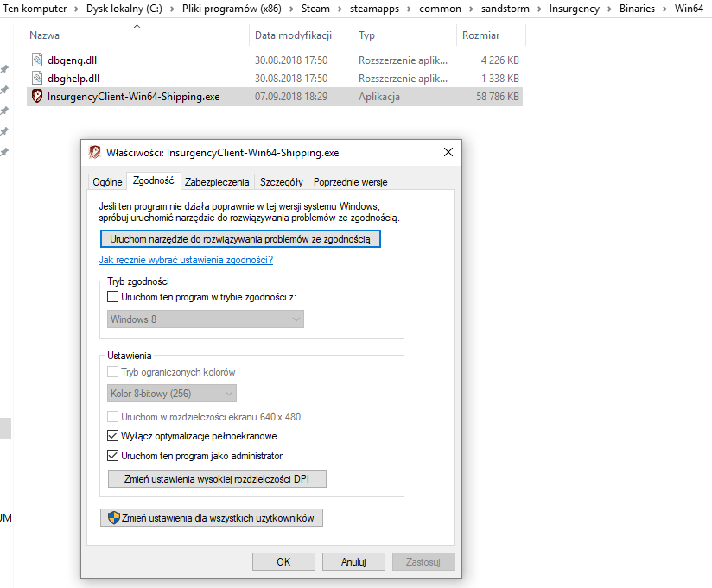Enable compatibility mode checkbox
The height and width of the screenshot is (588, 712).
[113, 297]
